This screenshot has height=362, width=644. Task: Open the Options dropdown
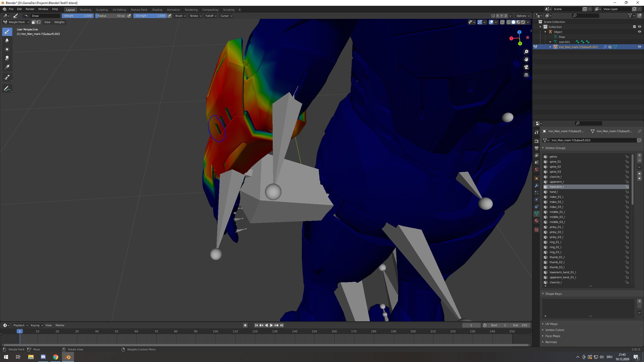click(522, 16)
